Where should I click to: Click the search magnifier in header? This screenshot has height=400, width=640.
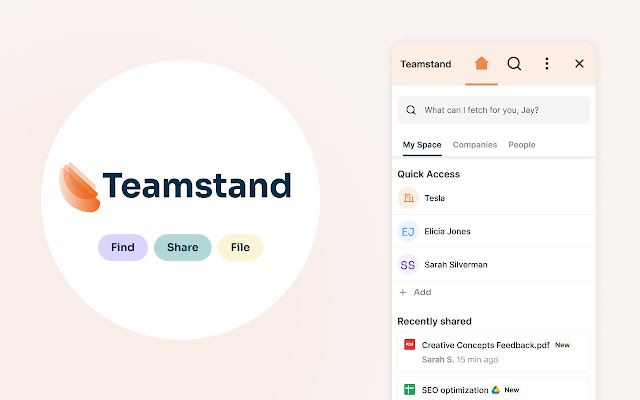(514, 64)
